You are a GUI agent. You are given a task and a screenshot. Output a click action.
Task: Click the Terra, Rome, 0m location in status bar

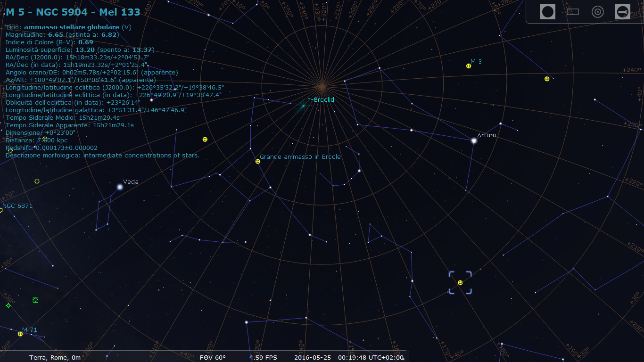[x=55, y=358]
